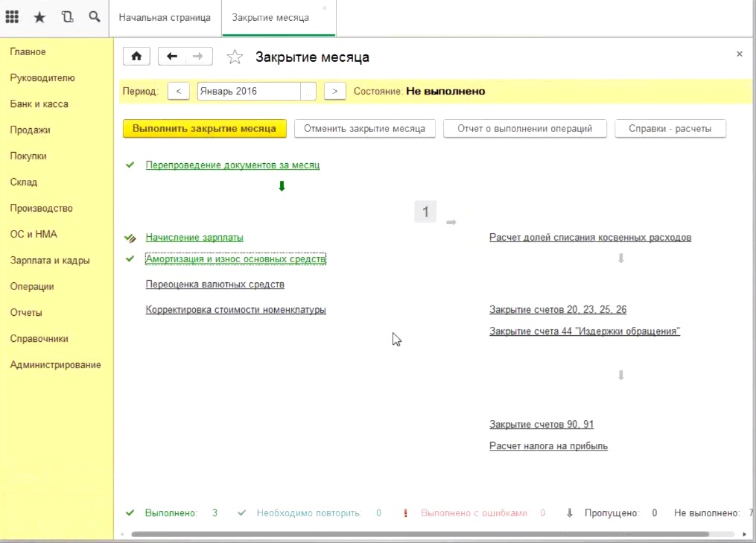Open Продажи section
Screen dimensions: 756x543
30,130
